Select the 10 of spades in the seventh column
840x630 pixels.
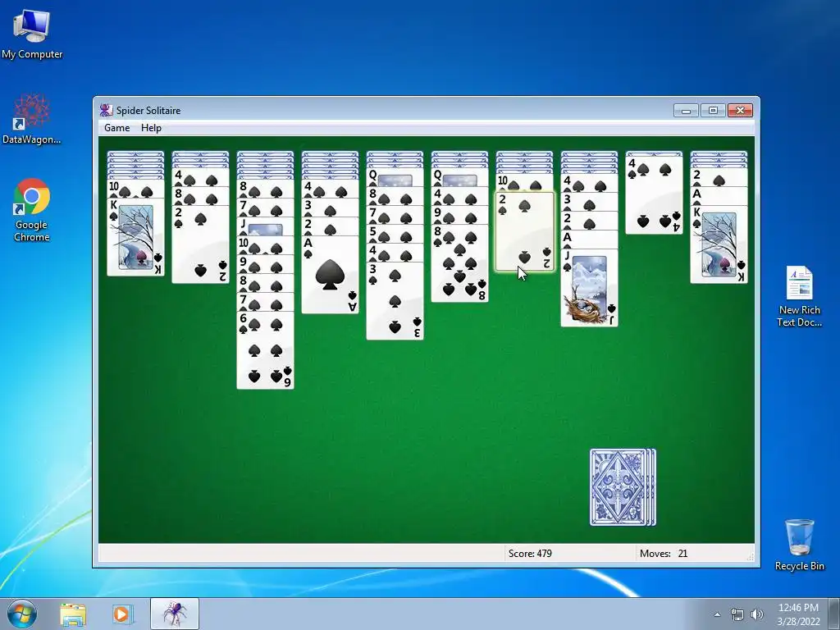pos(524,183)
